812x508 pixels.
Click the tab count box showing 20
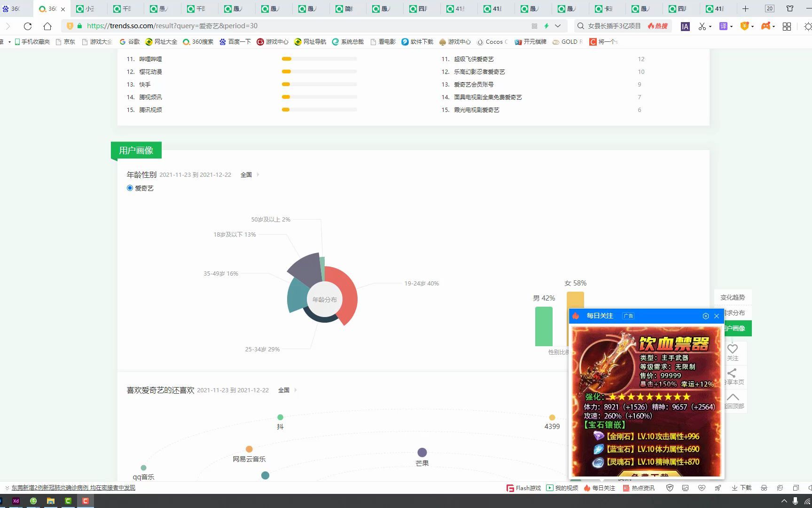(770, 8)
